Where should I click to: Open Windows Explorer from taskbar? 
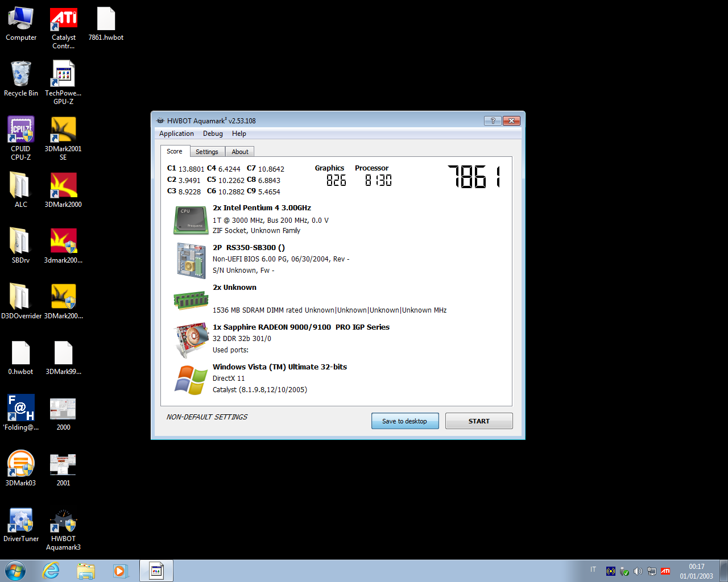pos(86,571)
